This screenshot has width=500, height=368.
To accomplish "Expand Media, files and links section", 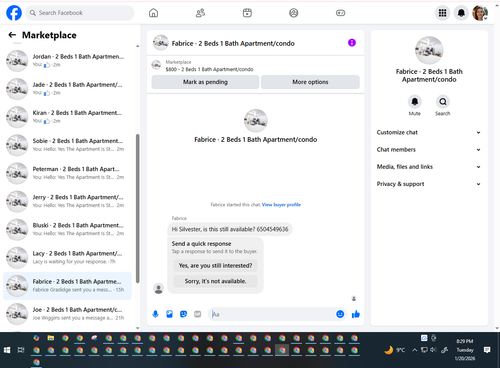I will 429,167.
